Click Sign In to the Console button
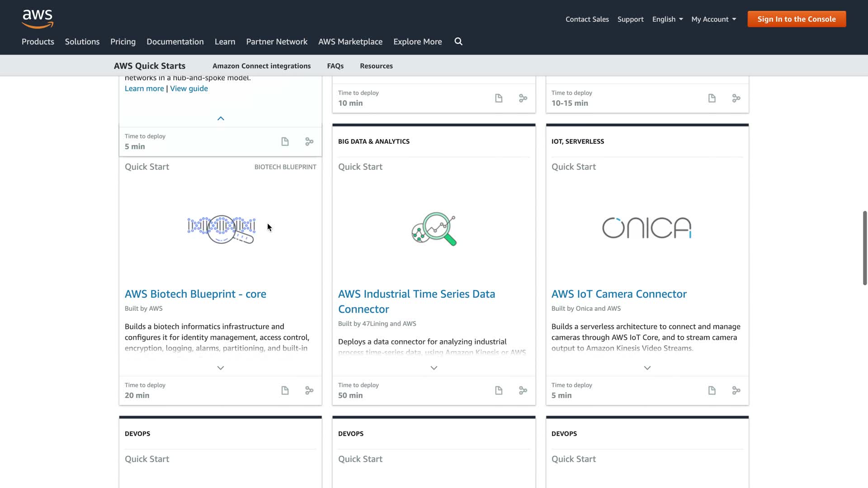The width and height of the screenshot is (868, 488). [797, 19]
